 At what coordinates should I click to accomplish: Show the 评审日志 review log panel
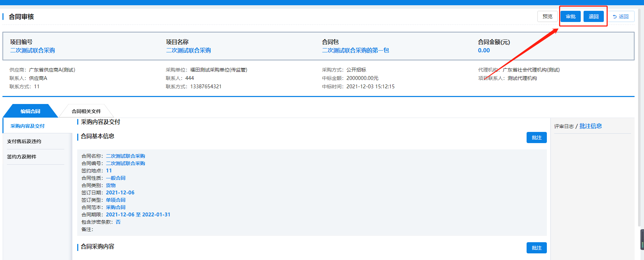click(x=564, y=126)
